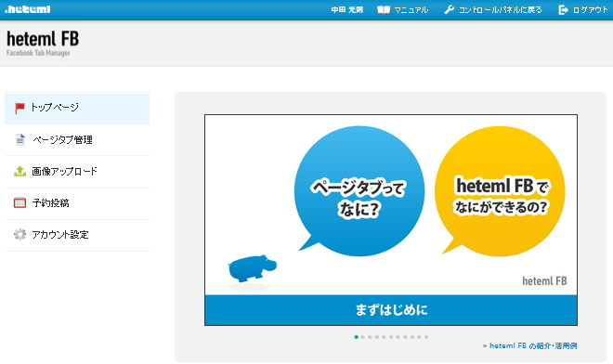Open the heteml FB の紹介・活用例 link
The width and height of the screenshot is (613, 364).
tap(529, 345)
